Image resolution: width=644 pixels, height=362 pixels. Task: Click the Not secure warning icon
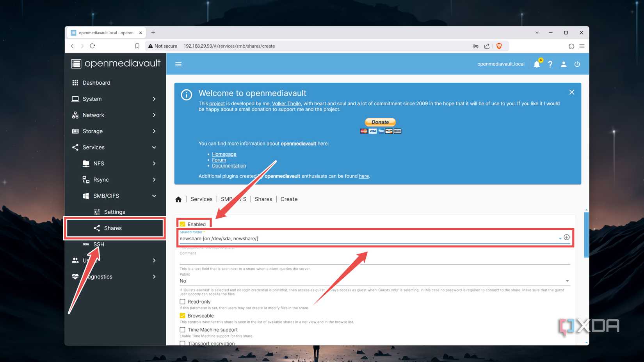coord(150,46)
